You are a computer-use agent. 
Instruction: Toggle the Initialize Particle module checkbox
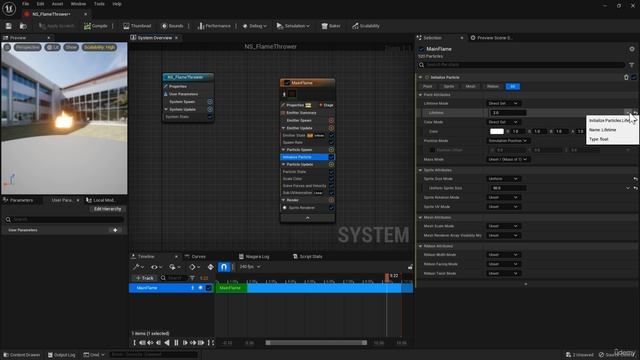coord(331,157)
